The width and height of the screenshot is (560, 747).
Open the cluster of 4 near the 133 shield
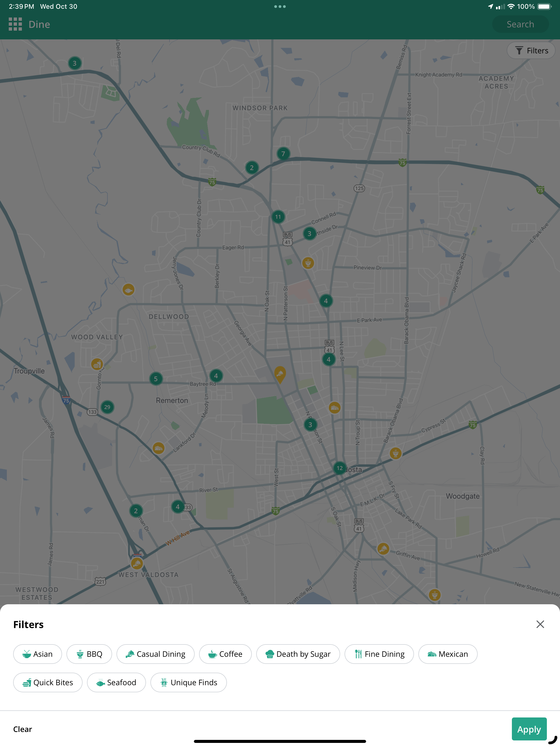(x=178, y=507)
